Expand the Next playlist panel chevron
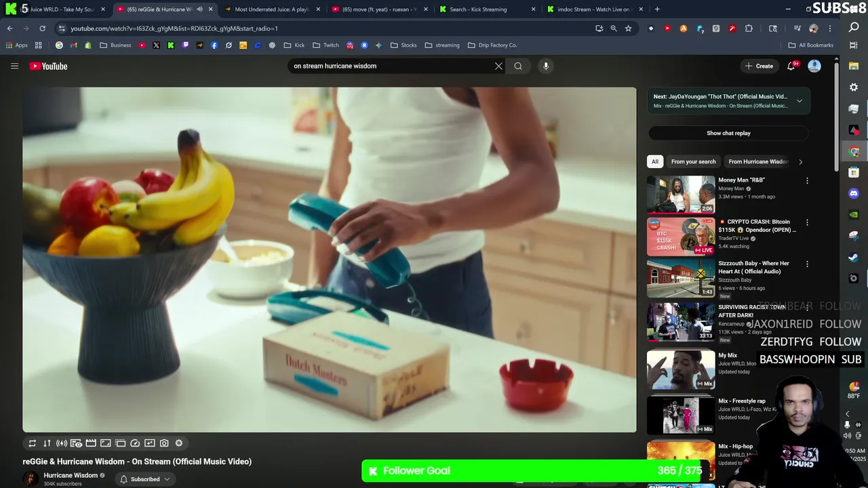Viewport: 868px width, 488px height. tap(800, 101)
